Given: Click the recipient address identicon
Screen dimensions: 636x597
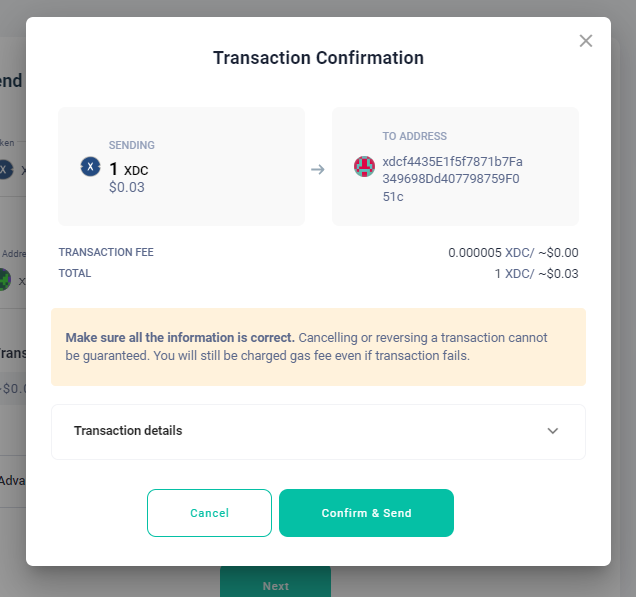Looking at the screenshot, I should tap(365, 167).
